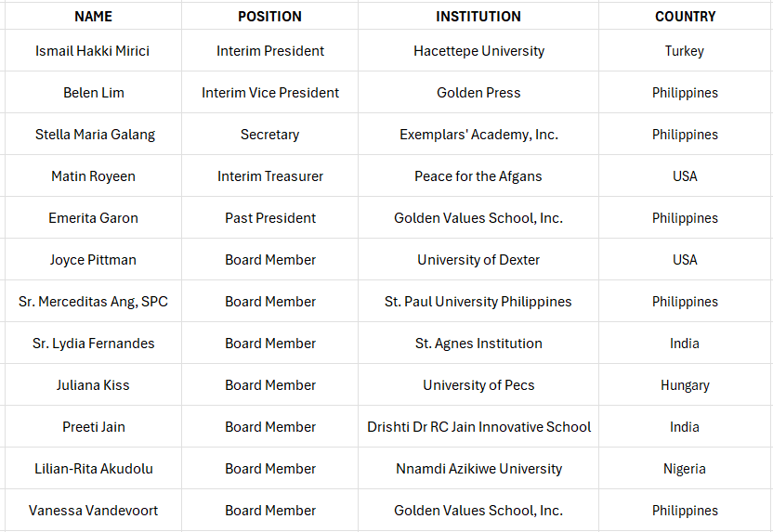
Task: Click the Peace for the Afgans cell
Action: [x=478, y=176]
